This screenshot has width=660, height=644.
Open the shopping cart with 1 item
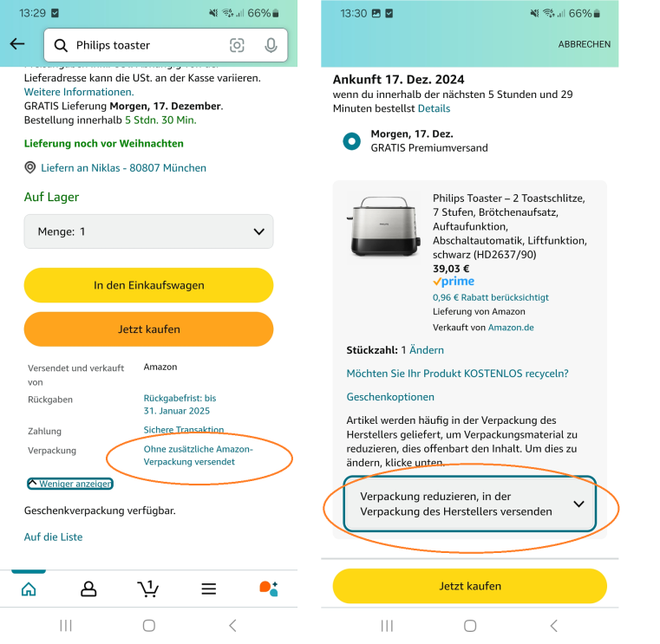[148, 589]
